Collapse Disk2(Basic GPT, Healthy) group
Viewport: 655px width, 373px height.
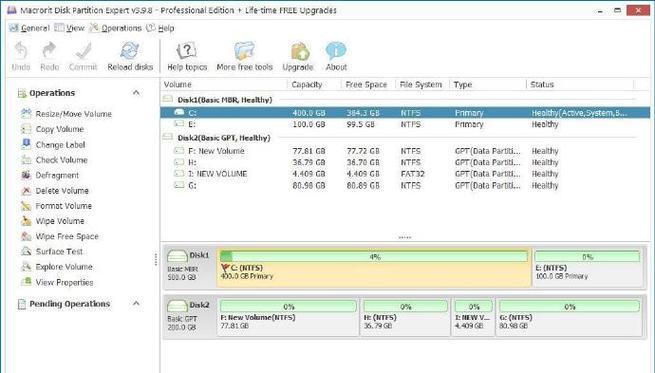click(x=167, y=137)
